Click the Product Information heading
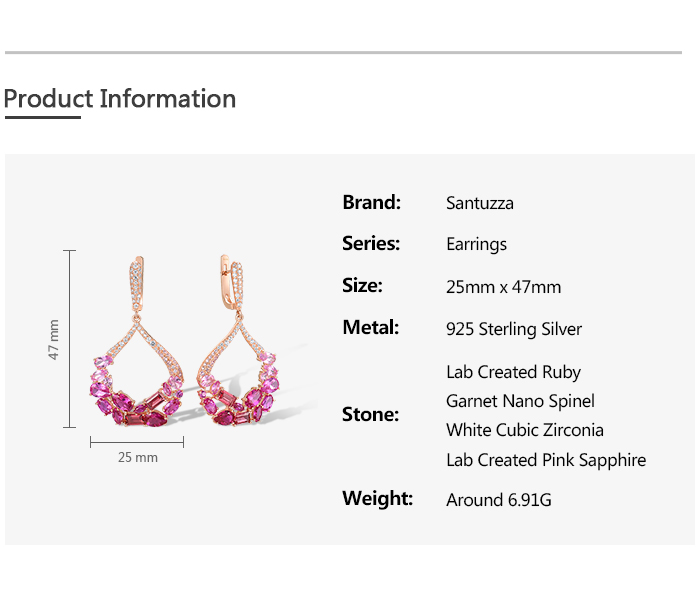This screenshot has width=700, height=596. 120,99
